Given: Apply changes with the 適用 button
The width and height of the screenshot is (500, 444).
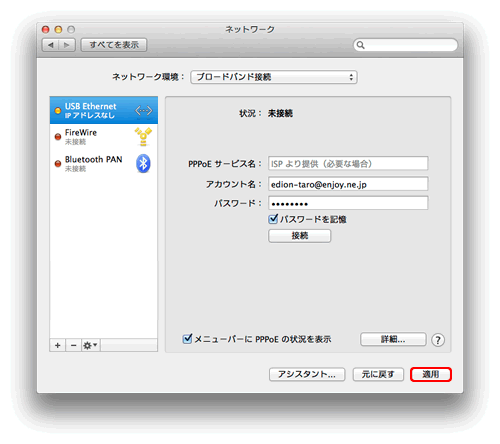Looking at the screenshot, I should tap(431, 374).
